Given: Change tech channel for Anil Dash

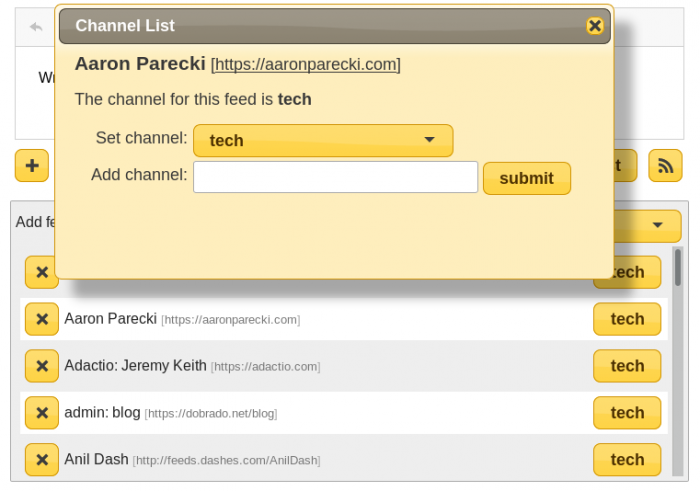Looking at the screenshot, I should (x=627, y=460).
